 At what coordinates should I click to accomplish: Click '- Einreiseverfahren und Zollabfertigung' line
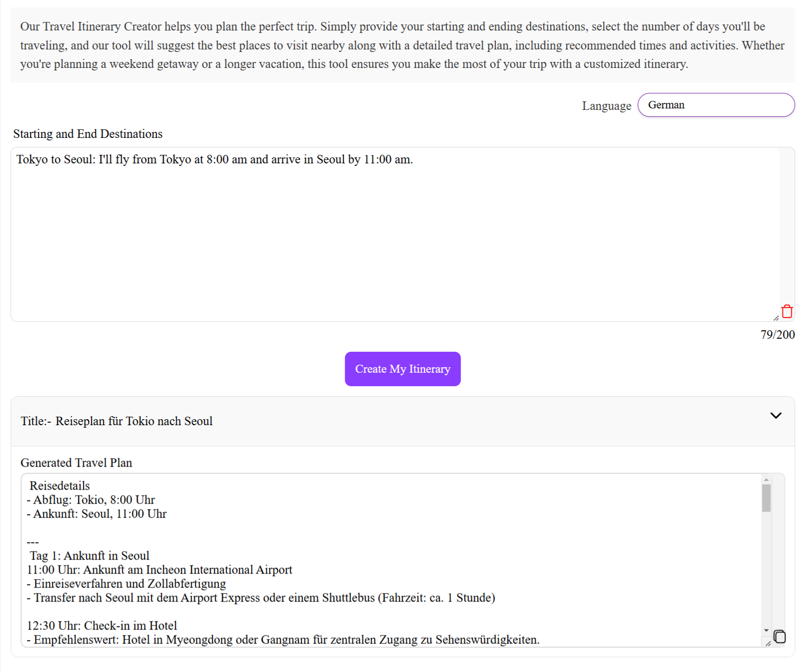(126, 584)
